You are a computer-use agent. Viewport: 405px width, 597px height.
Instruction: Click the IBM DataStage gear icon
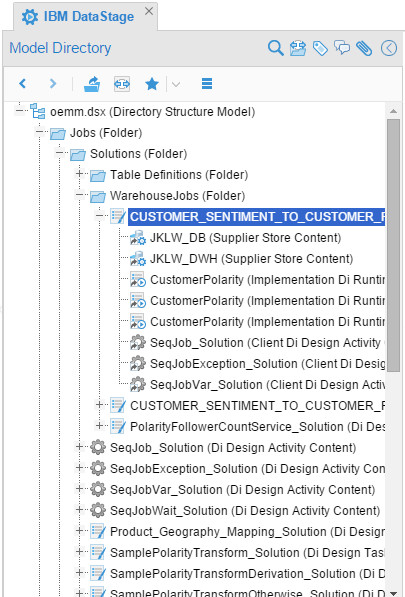click(30, 17)
